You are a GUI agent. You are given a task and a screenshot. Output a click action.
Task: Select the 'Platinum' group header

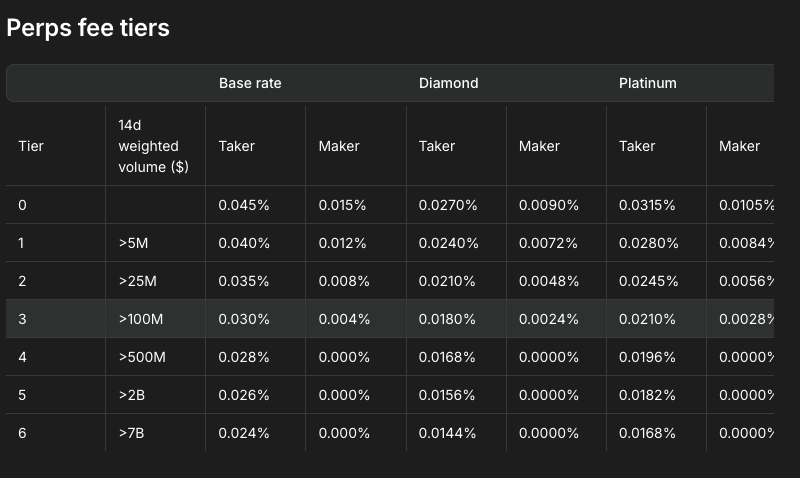(x=647, y=83)
